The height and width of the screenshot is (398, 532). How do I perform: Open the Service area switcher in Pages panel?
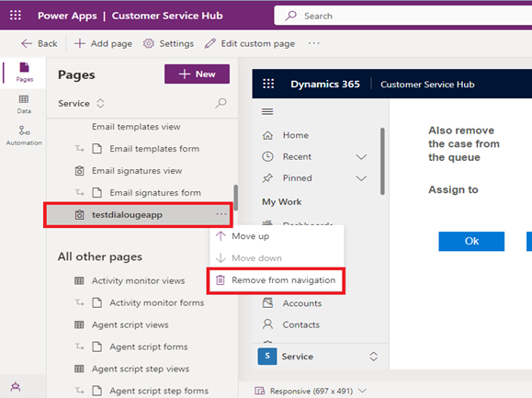point(81,103)
